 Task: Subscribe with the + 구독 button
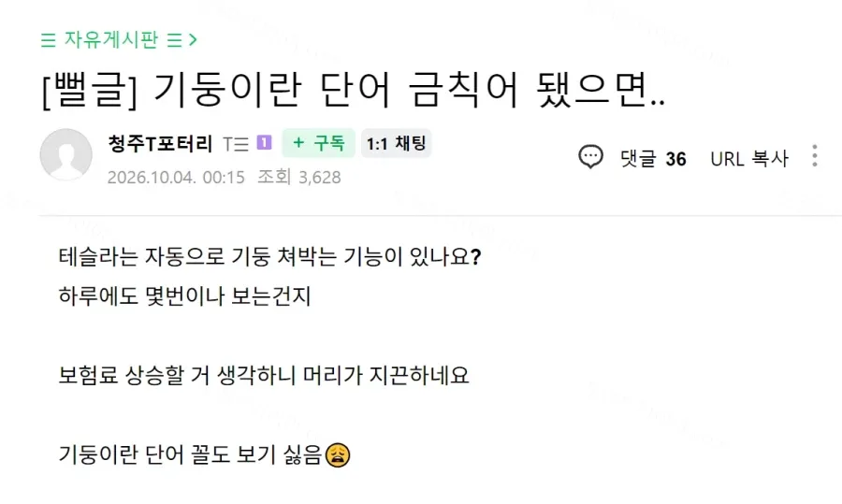[318, 143]
